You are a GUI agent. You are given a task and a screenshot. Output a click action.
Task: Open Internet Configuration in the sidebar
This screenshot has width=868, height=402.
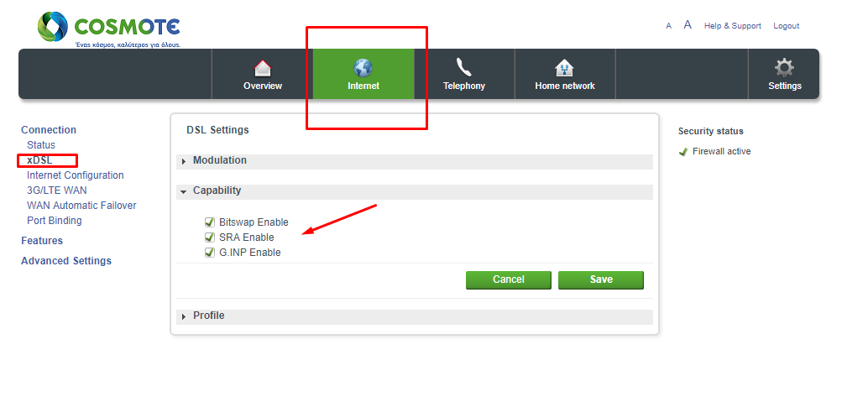(76, 175)
